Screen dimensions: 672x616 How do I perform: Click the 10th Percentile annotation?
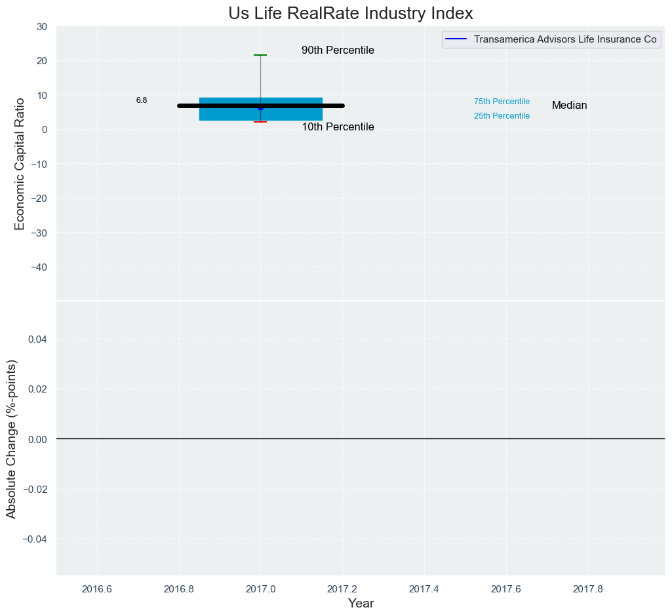coord(338,127)
